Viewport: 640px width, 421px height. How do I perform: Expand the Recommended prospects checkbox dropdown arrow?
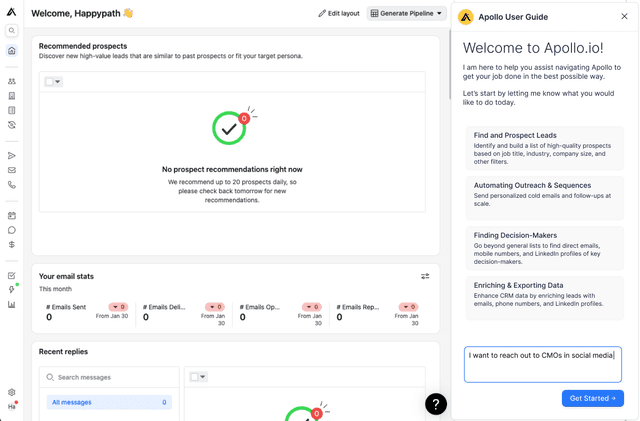58,82
